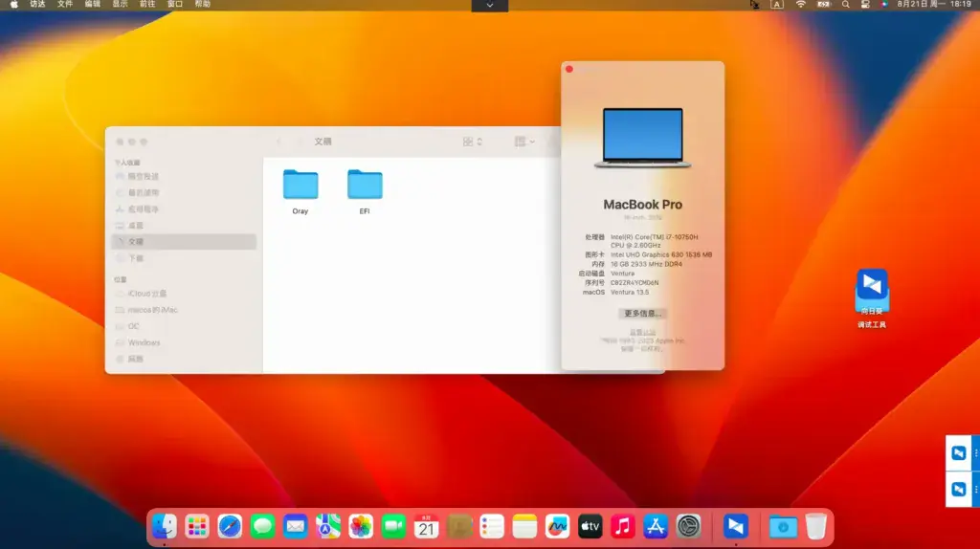The width and height of the screenshot is (980, 549).
Task: Close the About This Mac window
Action: coord(569,69)
